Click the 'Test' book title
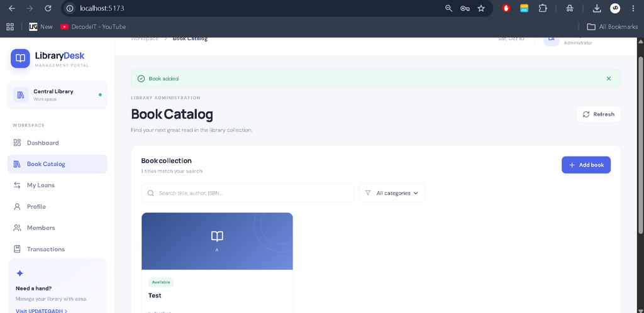The height and width of the screenshot is (313, 644). 155,295
